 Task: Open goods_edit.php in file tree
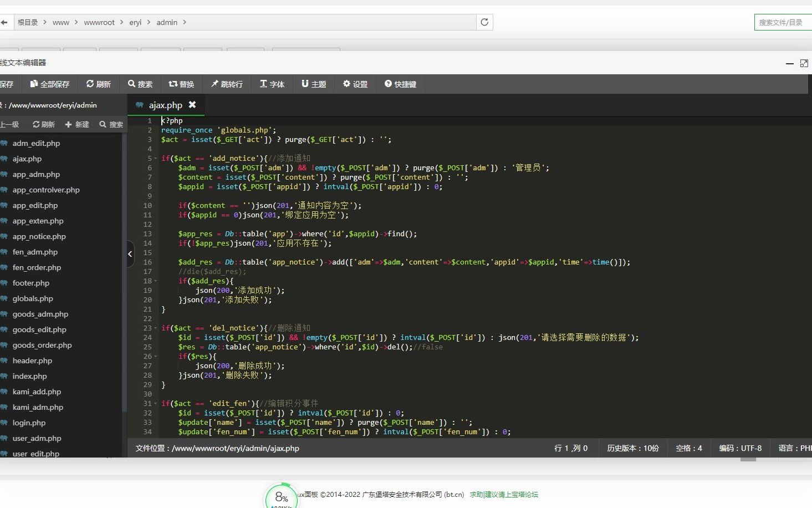(x=39, y=329)
